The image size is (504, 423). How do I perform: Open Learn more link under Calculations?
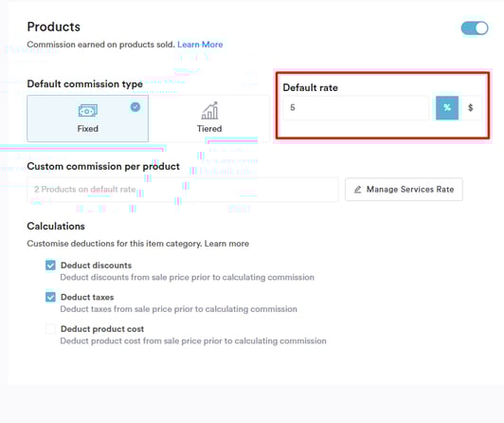coord(226,244)
